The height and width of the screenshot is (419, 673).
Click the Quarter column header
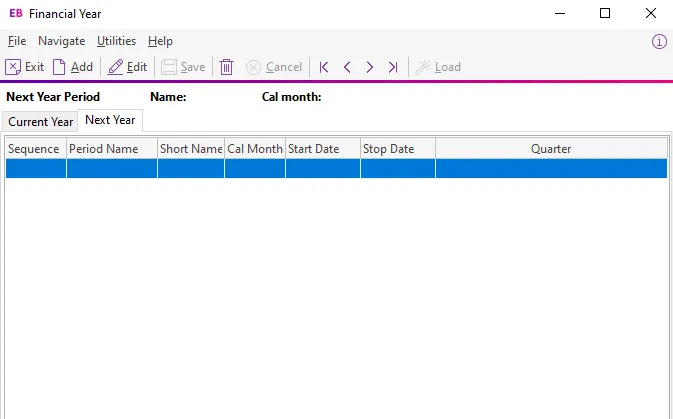pyautogui.click(x=551, y=149)
